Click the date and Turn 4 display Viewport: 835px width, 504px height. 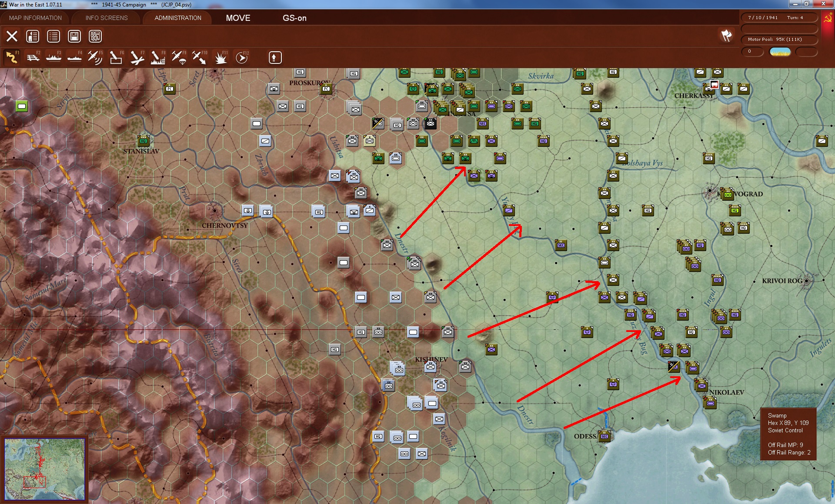[779, 18]
